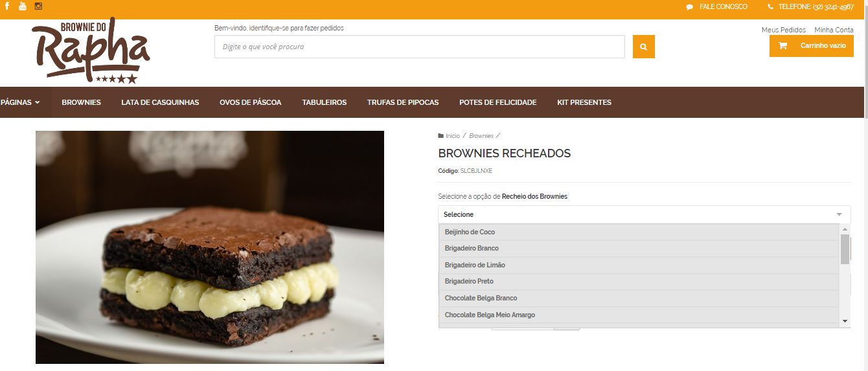The width and height of the screenshot is (868, 371).
Task: Open Meus Pedidos link
Action: tap(784, 30)
